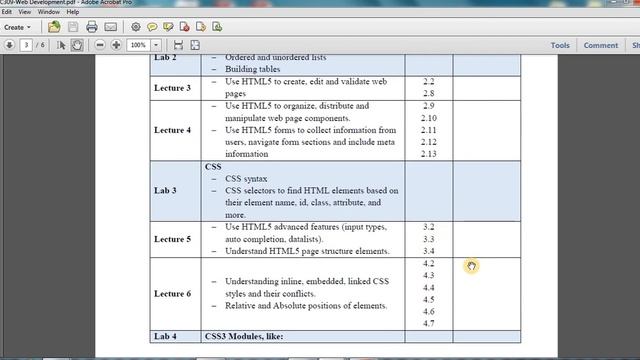Screen dimensions: 640x360
Task: Click the 'Building tables' bullet text
Action: 253,69
